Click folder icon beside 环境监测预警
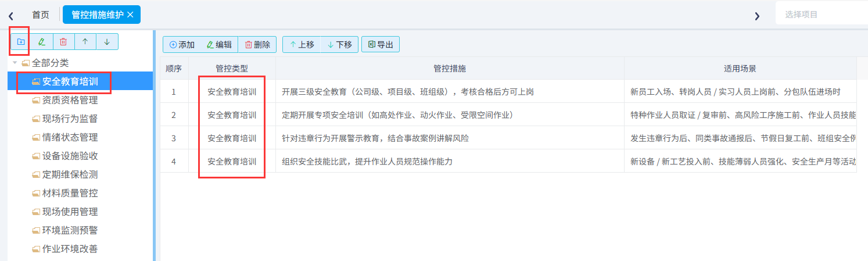868x261 pixels. 36,230
